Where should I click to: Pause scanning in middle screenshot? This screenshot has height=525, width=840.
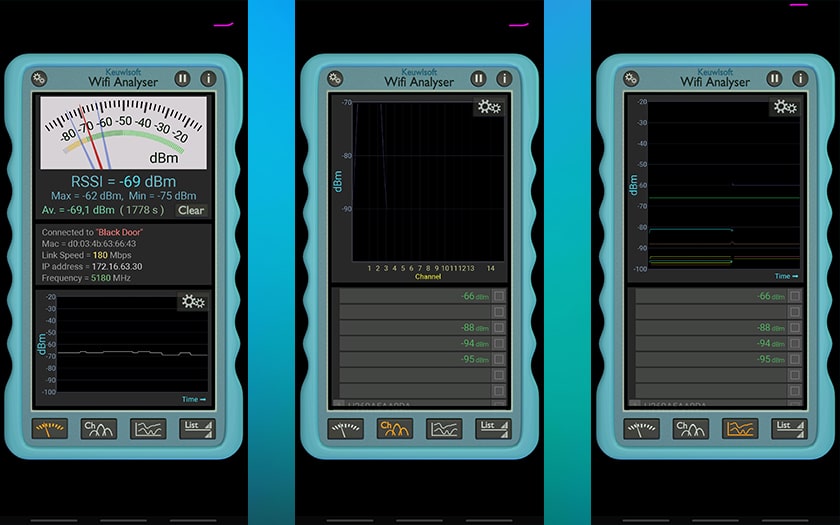click(x=478, y=79)
